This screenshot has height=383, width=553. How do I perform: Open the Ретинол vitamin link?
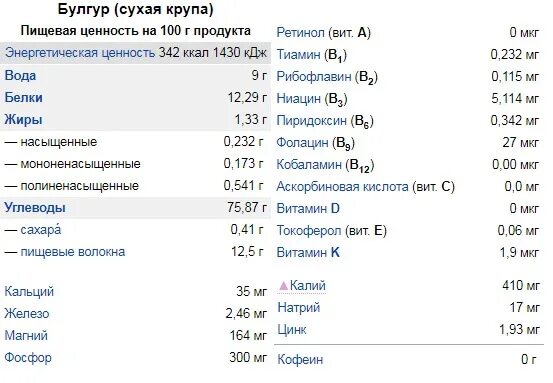(300, 33)
